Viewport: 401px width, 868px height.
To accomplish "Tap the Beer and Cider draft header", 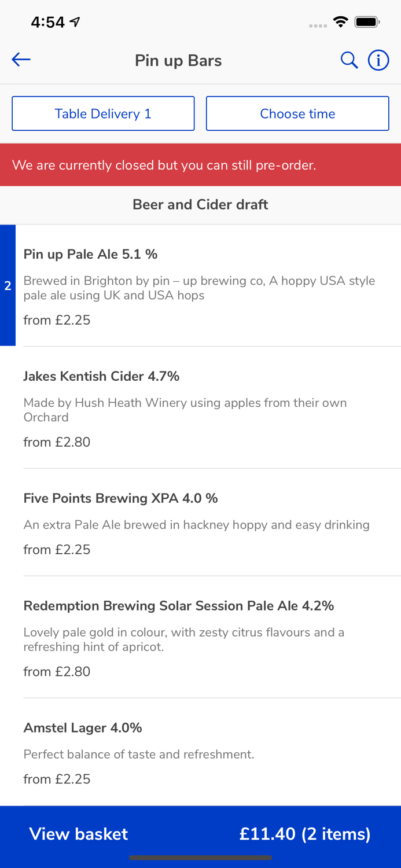I will pyautogui.click(x=200, y=204).
